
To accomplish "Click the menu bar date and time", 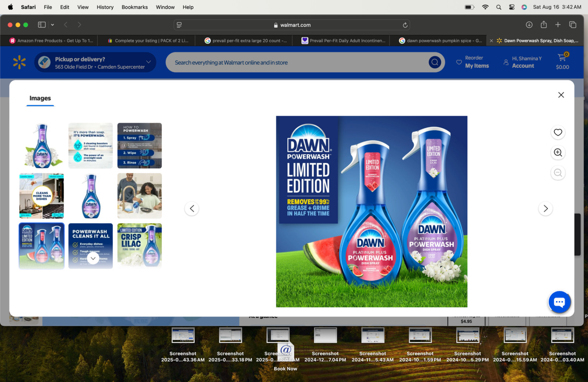I will tap(557, 7).
